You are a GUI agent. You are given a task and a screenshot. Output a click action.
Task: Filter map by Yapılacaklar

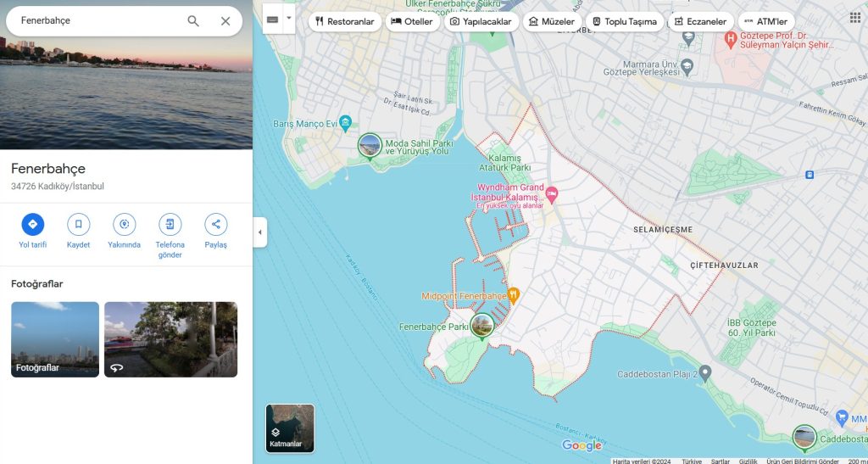pos(481,21)
